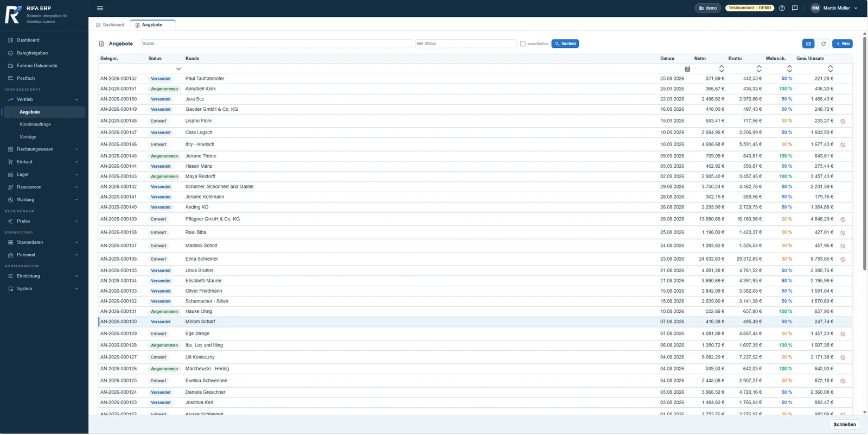Toggle the hamburger sidebar menu
Viewport: 868px width, 435px height.
(x=100, y=8)
